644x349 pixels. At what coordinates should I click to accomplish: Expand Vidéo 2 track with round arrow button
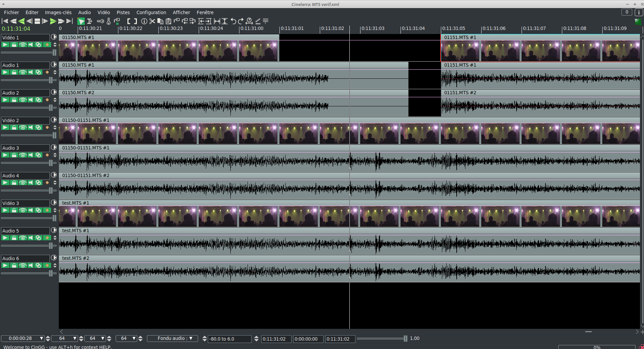coord(54,120)
